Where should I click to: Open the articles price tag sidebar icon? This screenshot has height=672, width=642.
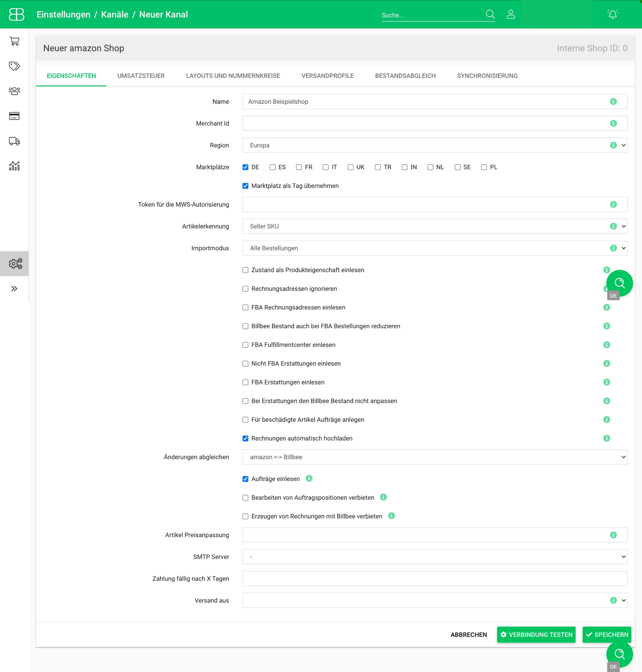[x=14, y=66]
